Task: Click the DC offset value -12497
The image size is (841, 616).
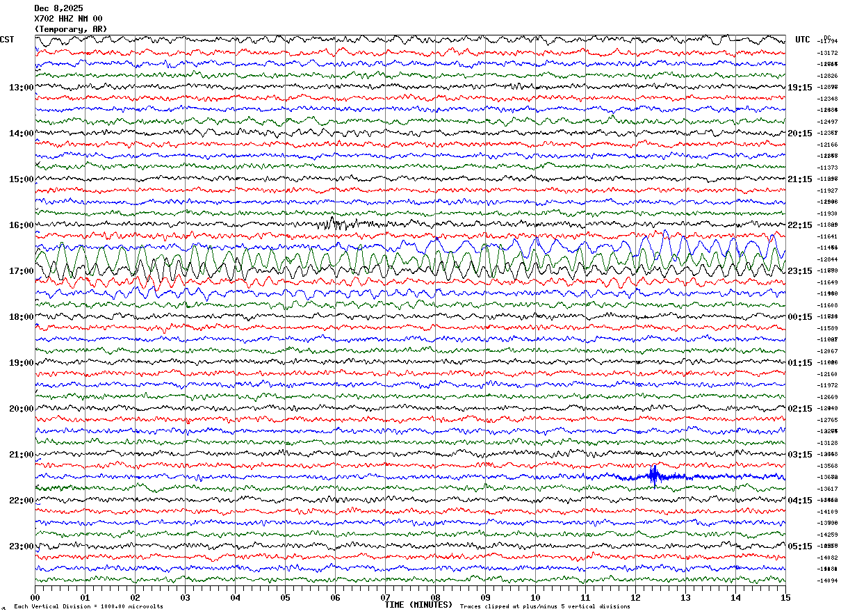Action: pyautogui.click(x=828, y=122)
